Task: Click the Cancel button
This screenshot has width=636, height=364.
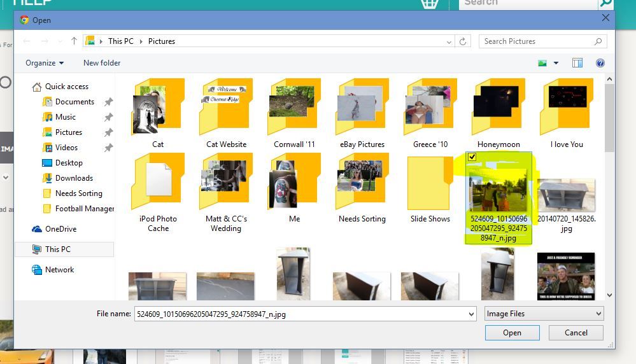Action: [x=576, y=333]
